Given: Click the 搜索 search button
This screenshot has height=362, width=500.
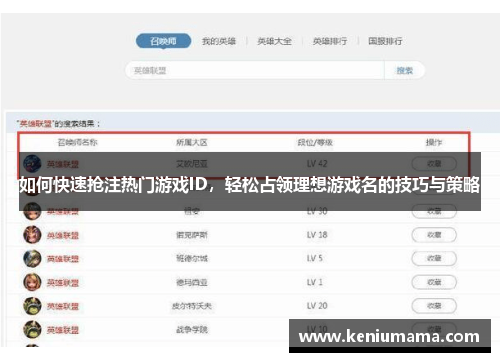Looking at the screenshot, I should (x=405, y=70).
